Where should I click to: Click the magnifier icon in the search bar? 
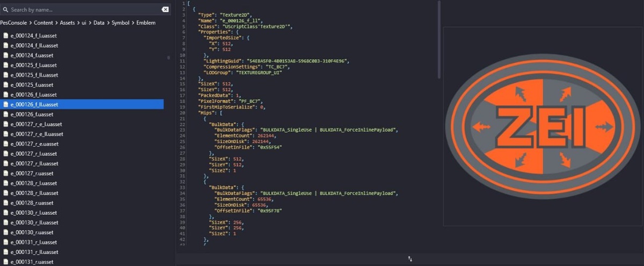[x=5, y=10]
